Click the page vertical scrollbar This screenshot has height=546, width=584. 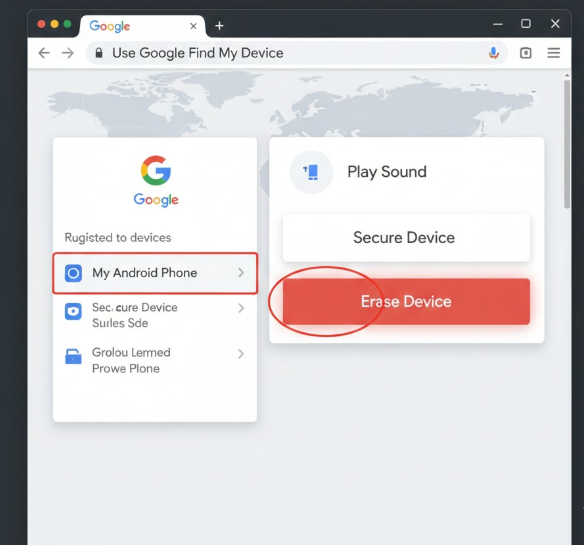point(567,144)
